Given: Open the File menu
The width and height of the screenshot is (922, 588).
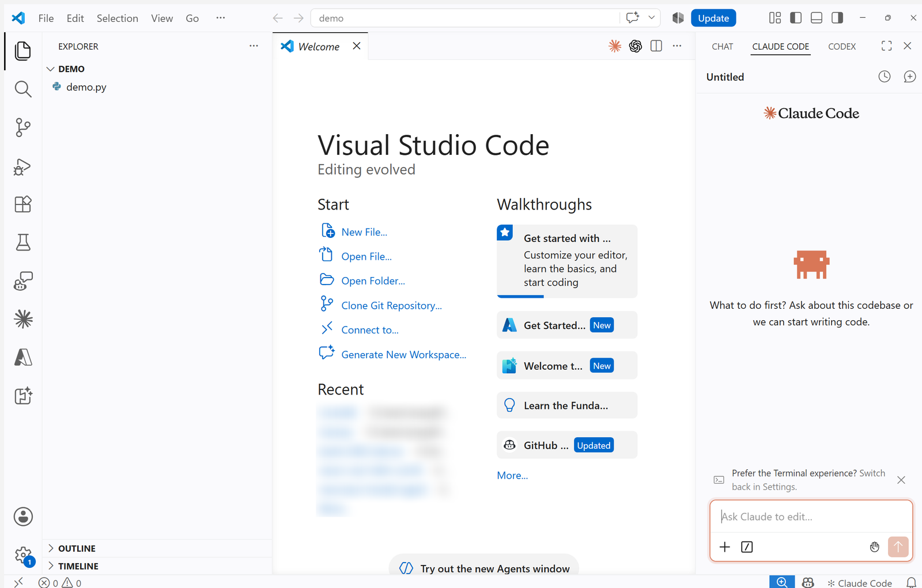Looking at the screenshot, I should 46,18.
